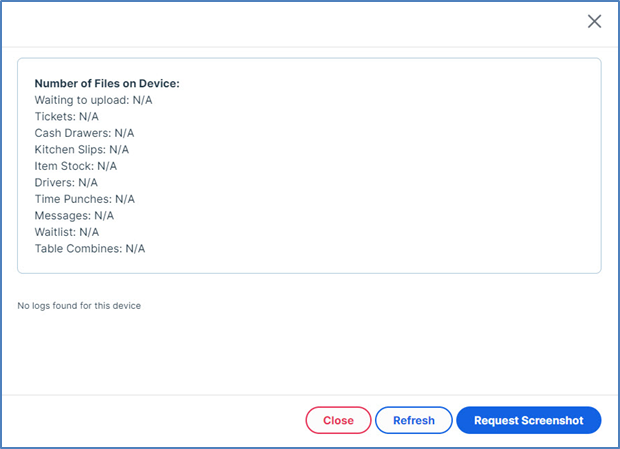Click the N/A value beside Cash Drawers
The width and height of the screenshot is (620, 449).
[124, 133]
